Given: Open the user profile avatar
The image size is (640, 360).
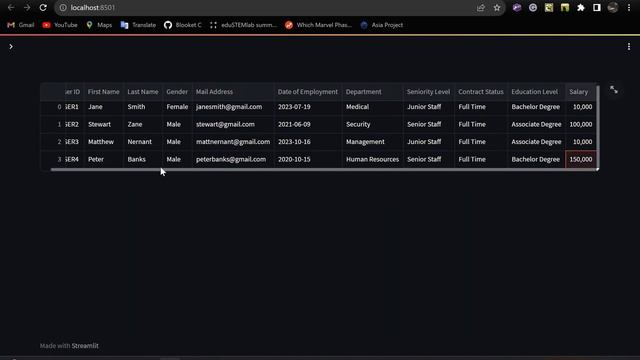Looking at the screenshot, I should click(x=613, y=8).
